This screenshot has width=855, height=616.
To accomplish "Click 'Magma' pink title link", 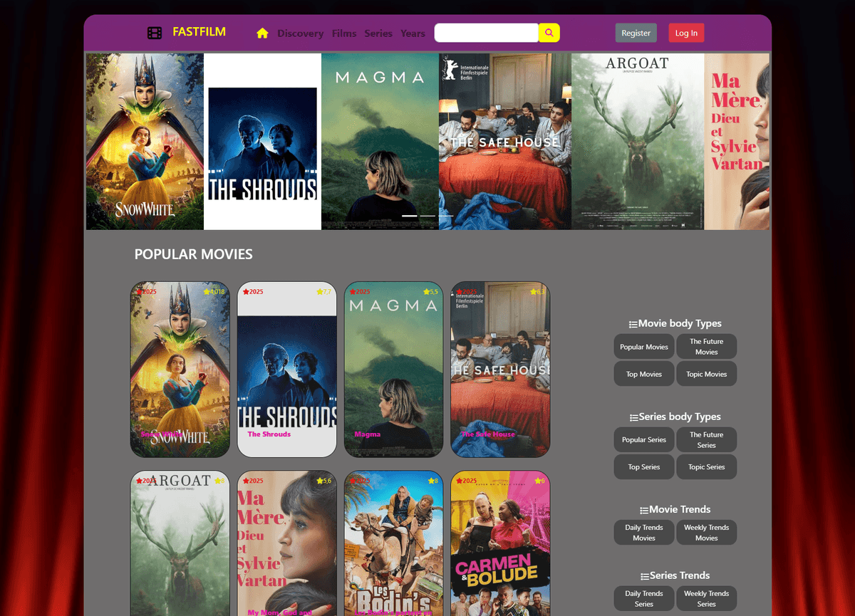I will (x=368, y=434).
